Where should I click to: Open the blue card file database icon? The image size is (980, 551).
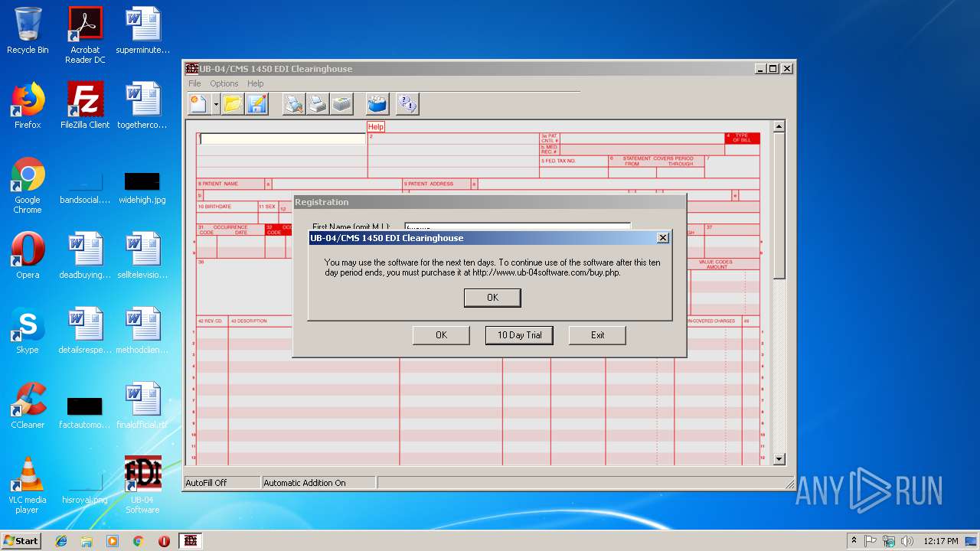[377, 104]
